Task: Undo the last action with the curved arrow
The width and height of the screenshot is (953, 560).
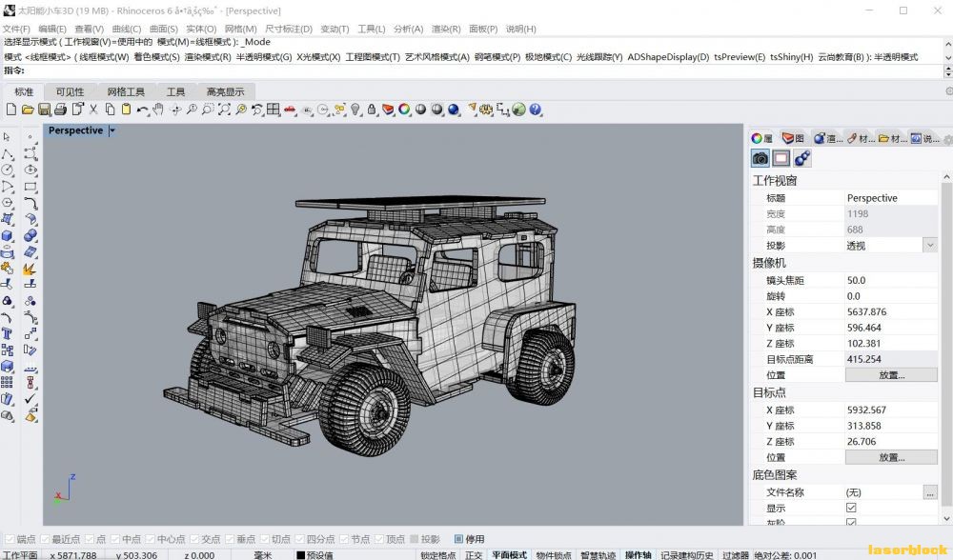Action: coord(142,110)
